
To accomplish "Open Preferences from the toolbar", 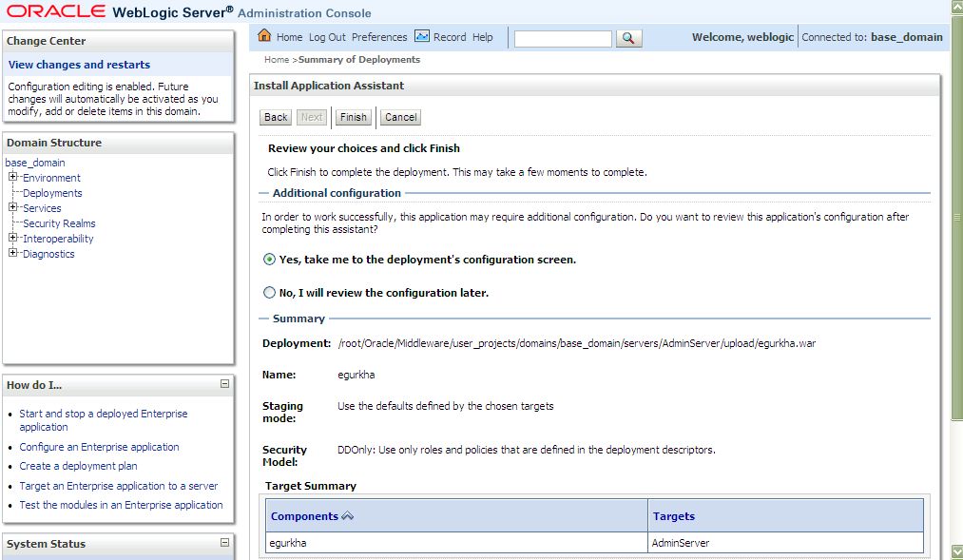I will pos(379,37).
